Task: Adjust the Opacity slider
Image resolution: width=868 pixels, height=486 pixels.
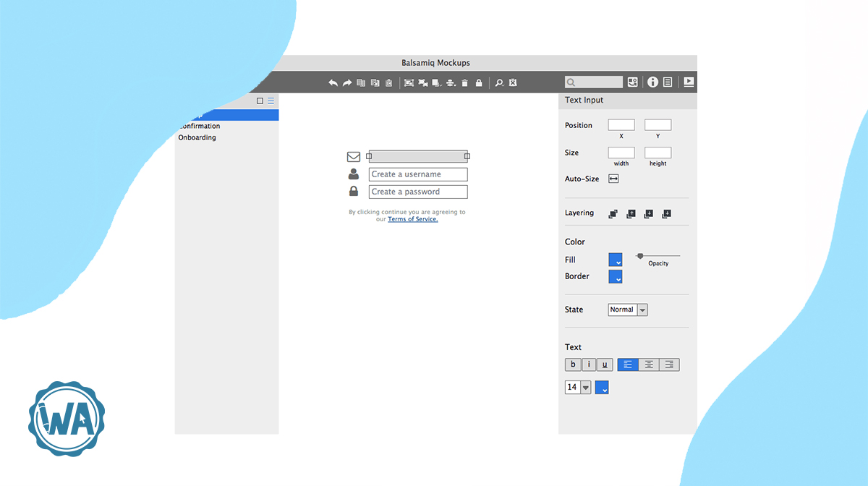Action: coord(639,257)
